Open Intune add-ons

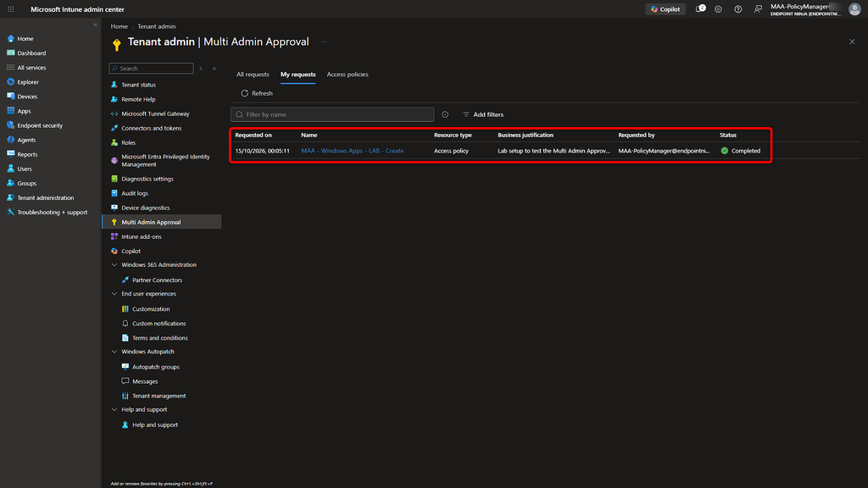coord(142,236)
